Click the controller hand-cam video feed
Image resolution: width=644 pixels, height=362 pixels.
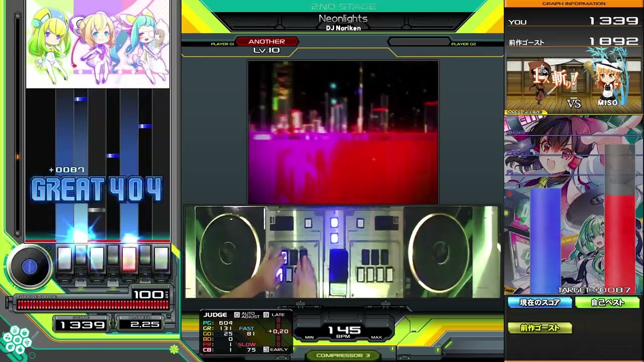click(x=343, y=252)
